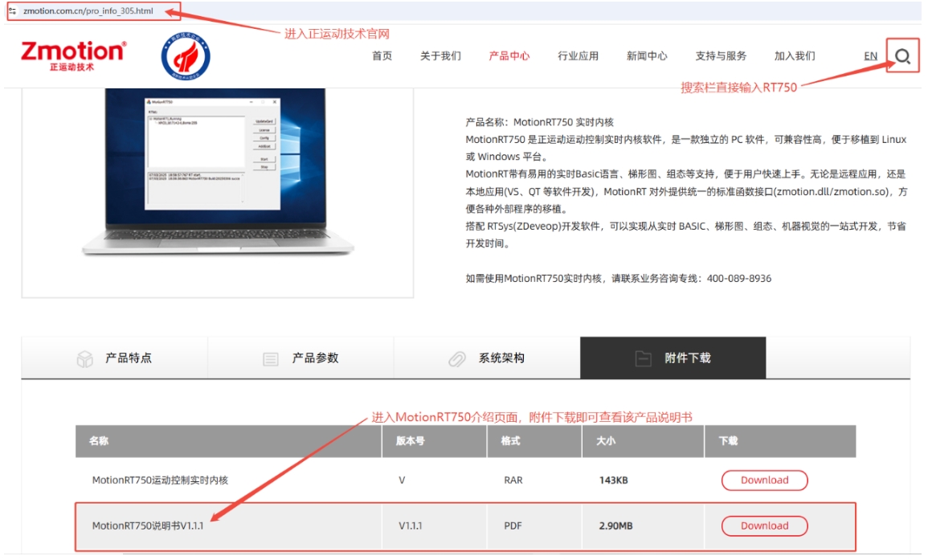928x560 pixels.
Task: Click the 143KB size cell
Action: tap(613, 480)
